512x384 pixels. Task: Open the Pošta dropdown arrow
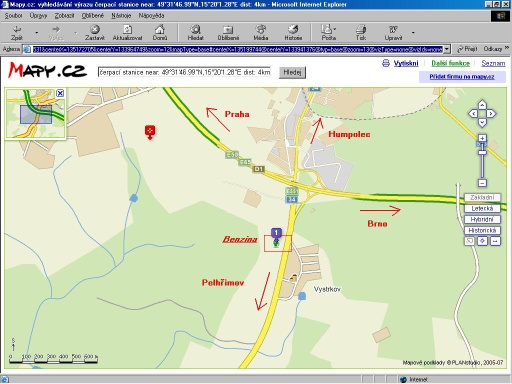pyautogui.click(x=335, y=29)
